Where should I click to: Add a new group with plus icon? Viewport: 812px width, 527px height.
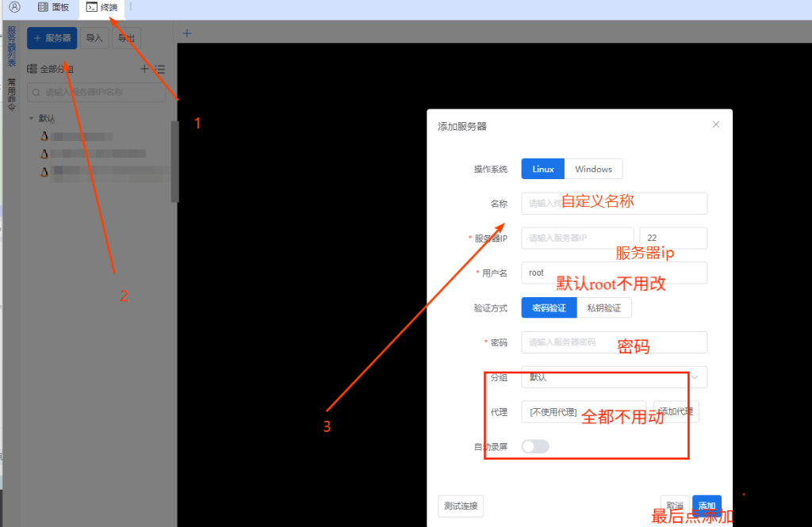(x=144, y=69)
